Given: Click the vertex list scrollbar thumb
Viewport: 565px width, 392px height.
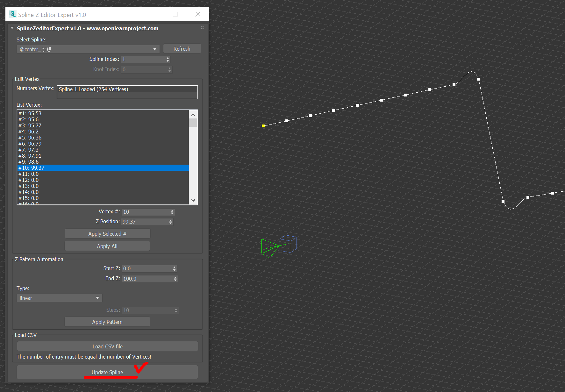Looking at the screenshot, I should point(193,123).
